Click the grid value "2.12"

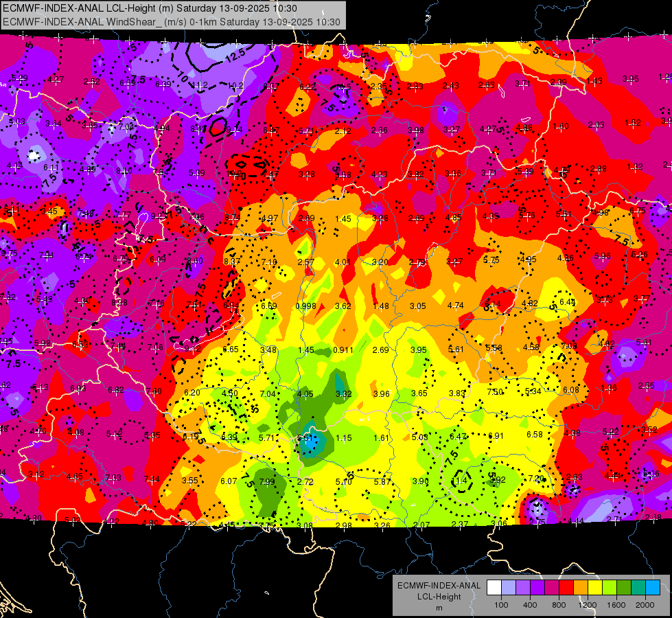tap(343, 130)
